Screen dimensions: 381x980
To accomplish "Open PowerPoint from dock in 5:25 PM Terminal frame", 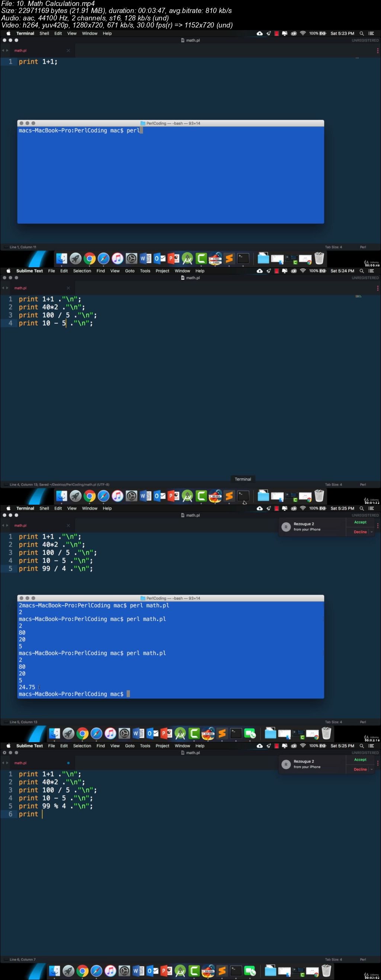I will (x=166, y=734).
